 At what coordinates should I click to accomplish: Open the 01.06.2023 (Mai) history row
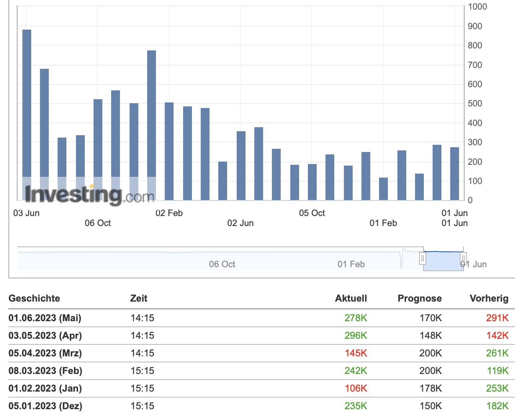pos(258,318)
